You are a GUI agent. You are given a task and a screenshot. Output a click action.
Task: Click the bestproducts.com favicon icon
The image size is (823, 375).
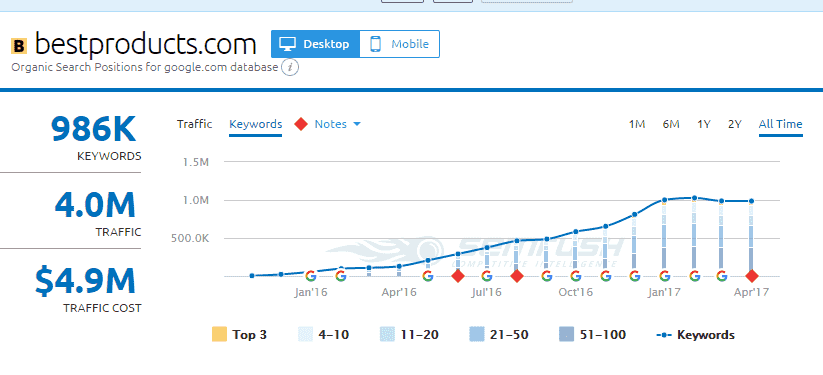[19, 46]
